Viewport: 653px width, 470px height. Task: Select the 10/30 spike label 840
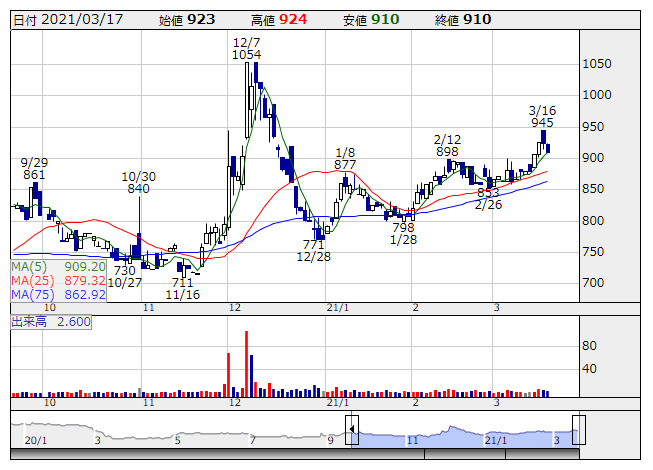pyautogui.click(x=137, y=188)
